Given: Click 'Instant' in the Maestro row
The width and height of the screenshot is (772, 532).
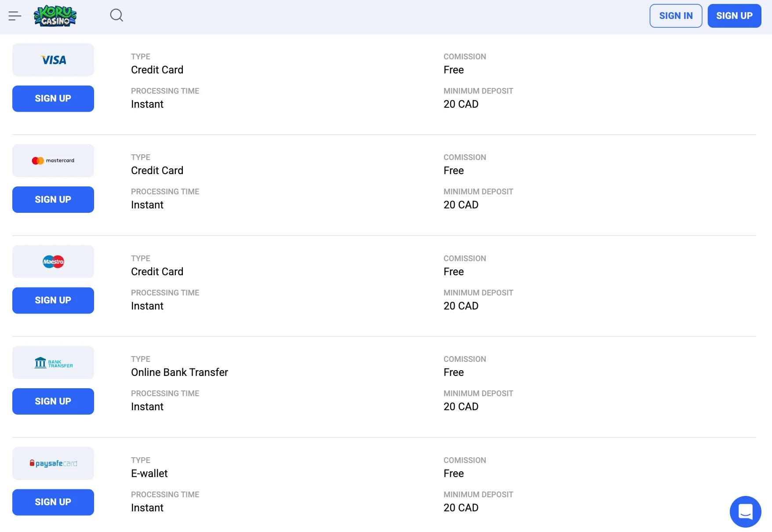Looking at the screenshot, I should (147, 306).
